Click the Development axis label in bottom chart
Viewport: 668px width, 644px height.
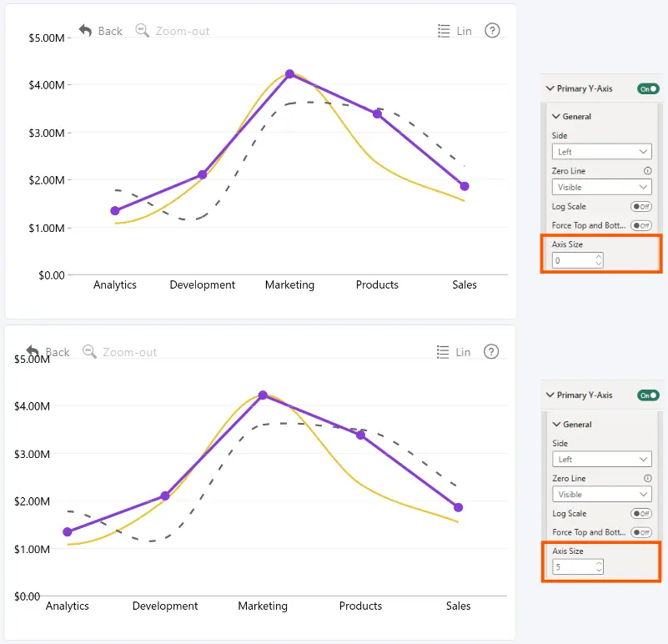165,606
